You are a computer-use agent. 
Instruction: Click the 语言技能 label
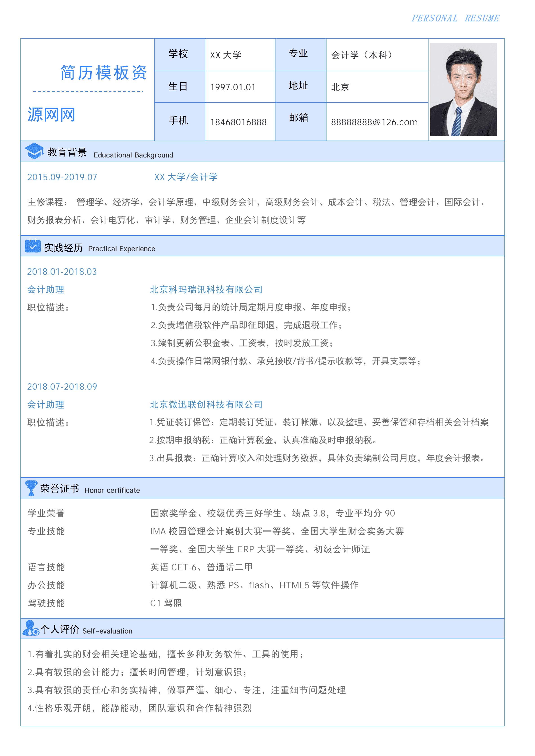pyautogui.click(x=46, y=567)
